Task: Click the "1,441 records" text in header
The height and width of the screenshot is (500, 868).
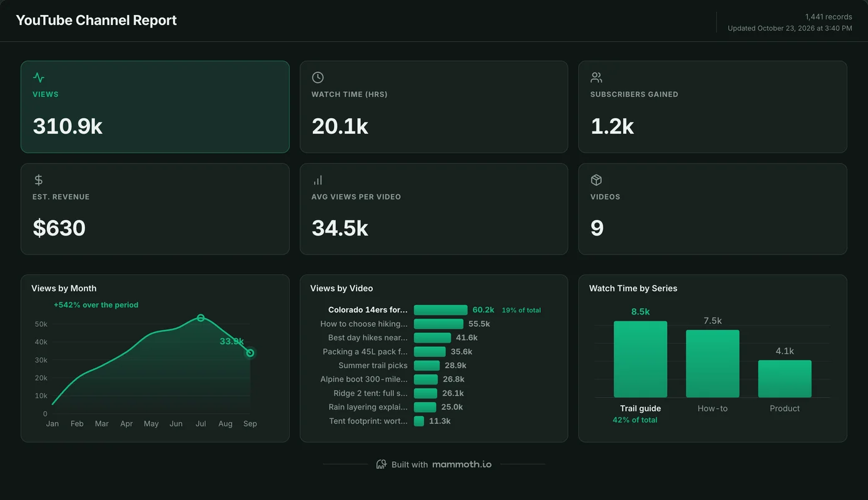Action: [x=829, y=17]
